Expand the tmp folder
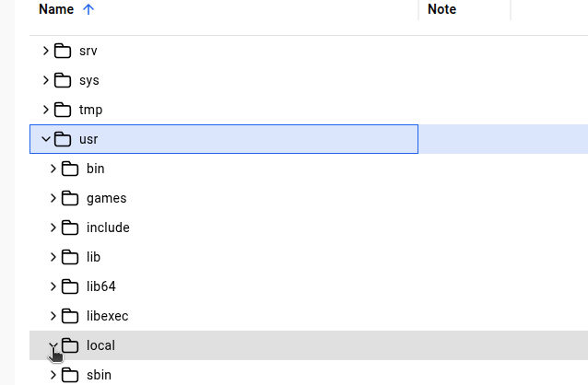588x385 pixels. coord(46,110)
